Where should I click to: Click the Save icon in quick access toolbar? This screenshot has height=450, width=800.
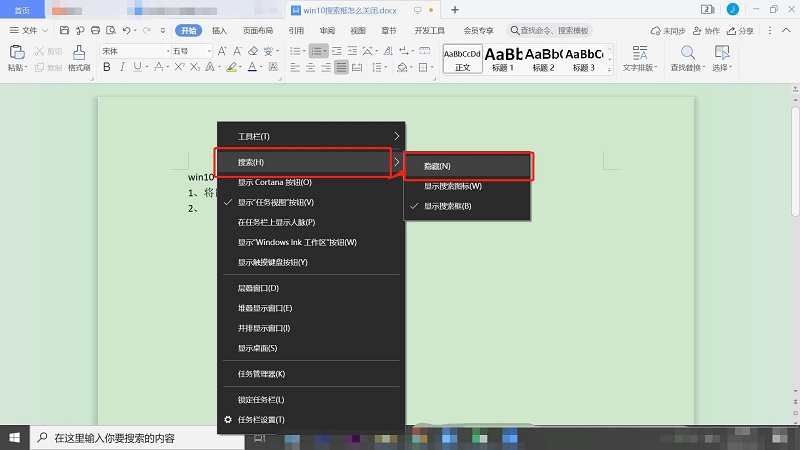coord(64,31)
